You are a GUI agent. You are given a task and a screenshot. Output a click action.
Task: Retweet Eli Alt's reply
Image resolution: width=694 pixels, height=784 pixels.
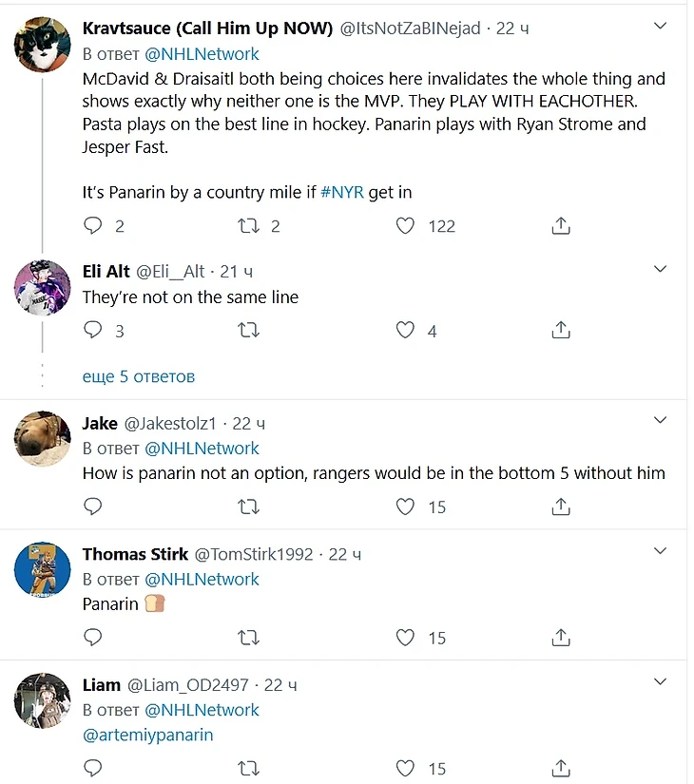(248, 330)
